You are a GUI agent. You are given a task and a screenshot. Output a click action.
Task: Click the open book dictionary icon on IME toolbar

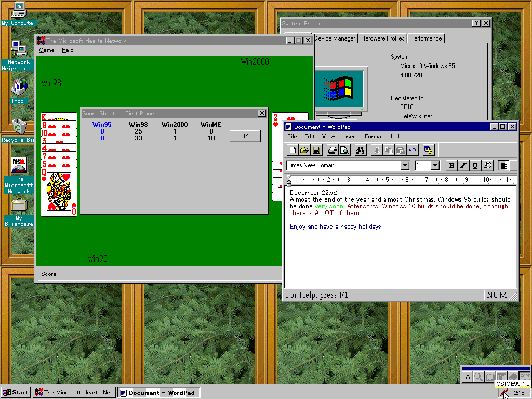(489, 377)
